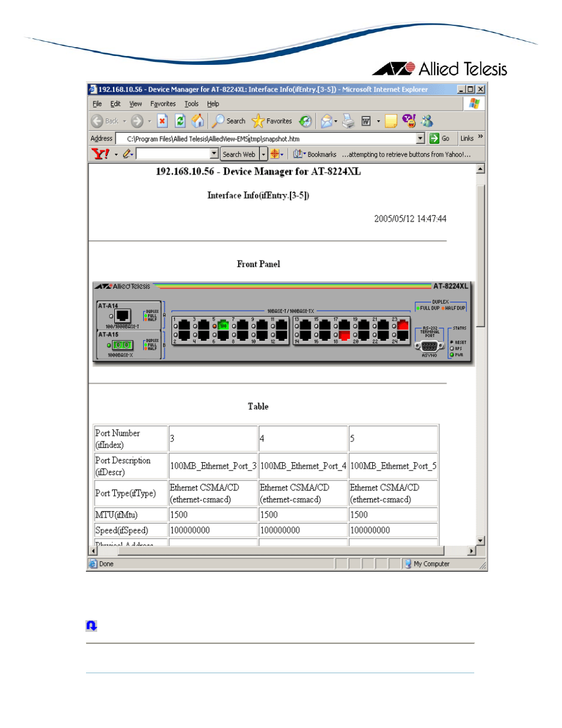Open the Yahoo search box dropdown
562x728 pixels.
[214, 154]
